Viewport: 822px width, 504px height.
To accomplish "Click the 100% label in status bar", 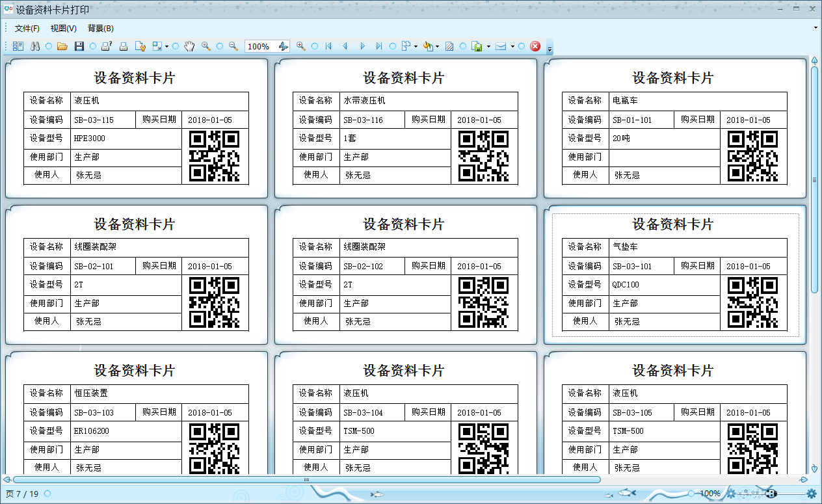I will click(x=710, y=494).
